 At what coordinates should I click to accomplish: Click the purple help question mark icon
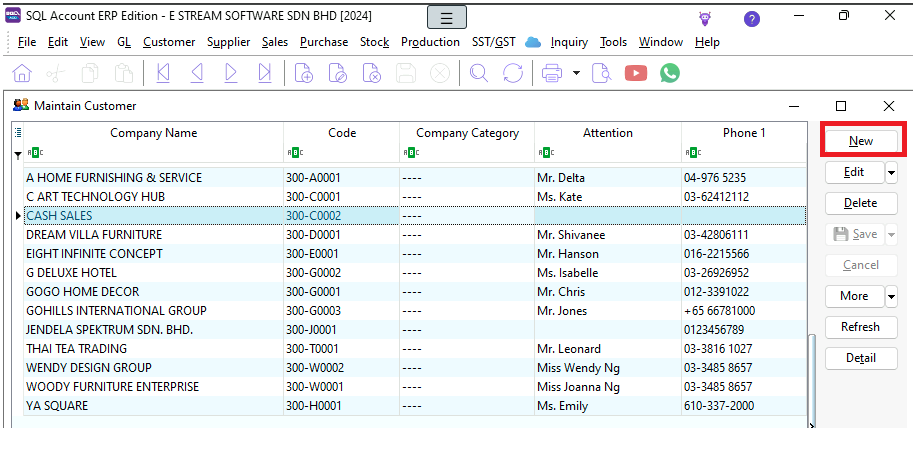pos(752,19)
